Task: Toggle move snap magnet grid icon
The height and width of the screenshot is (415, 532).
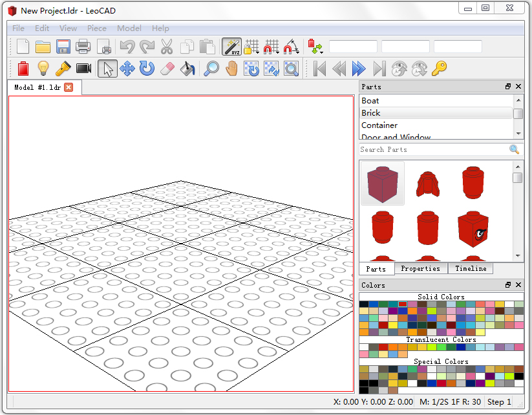Action: [271, 47]
